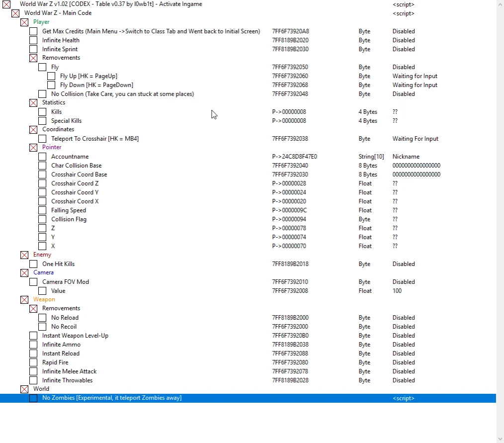Check the Infinite Ammo box
Screen dimensions: 504x443
click(x=33, y=345)
